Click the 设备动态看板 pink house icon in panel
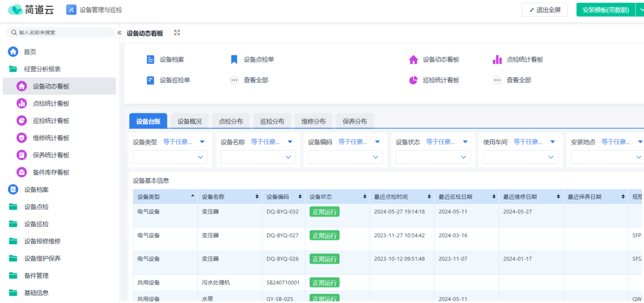 pyautogui.click(x=413, y=60)
